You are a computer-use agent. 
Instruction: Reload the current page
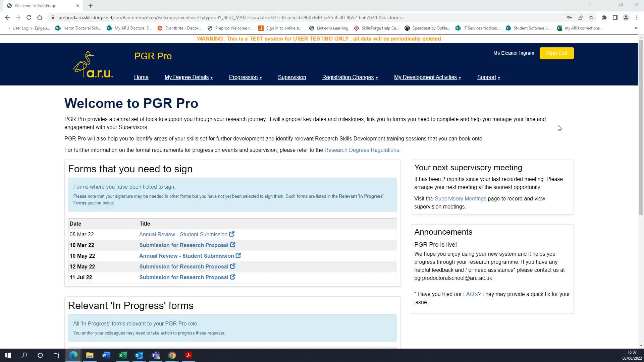pos(29,17)
